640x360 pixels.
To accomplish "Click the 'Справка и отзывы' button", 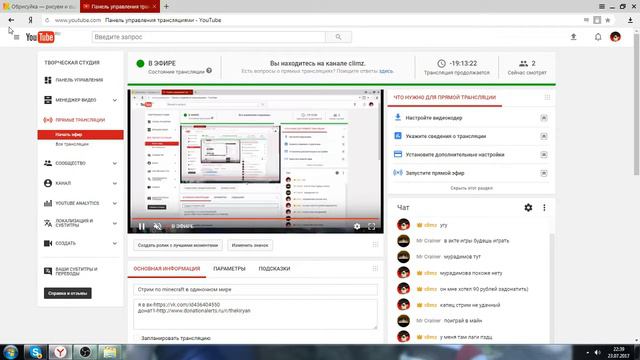I will (x=67, y=293).
